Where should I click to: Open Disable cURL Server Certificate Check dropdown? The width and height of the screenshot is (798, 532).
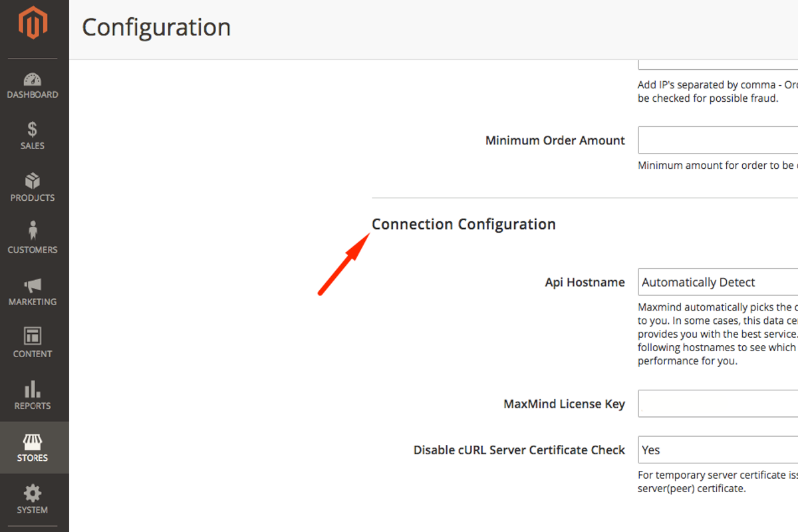click(x=718, y=450)
